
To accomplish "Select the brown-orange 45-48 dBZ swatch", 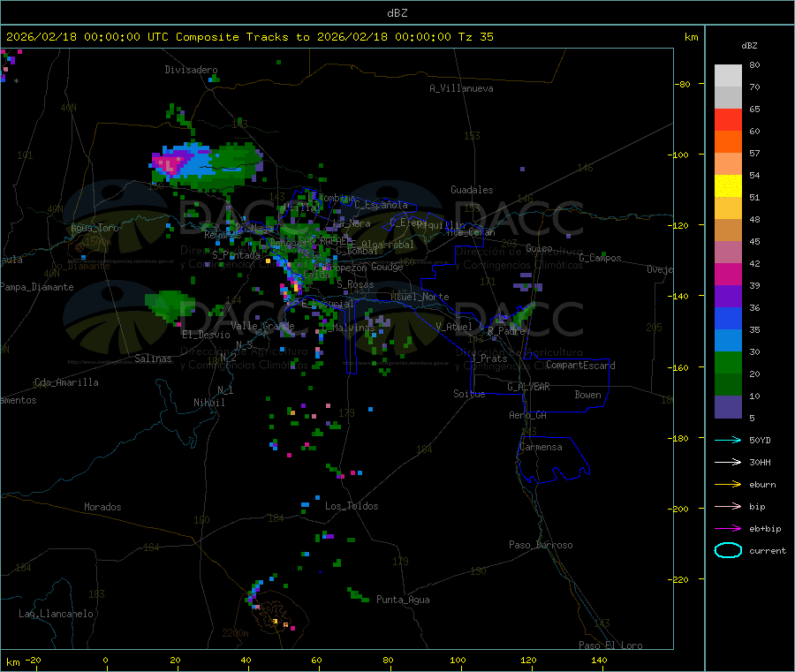I will [728, 230].
